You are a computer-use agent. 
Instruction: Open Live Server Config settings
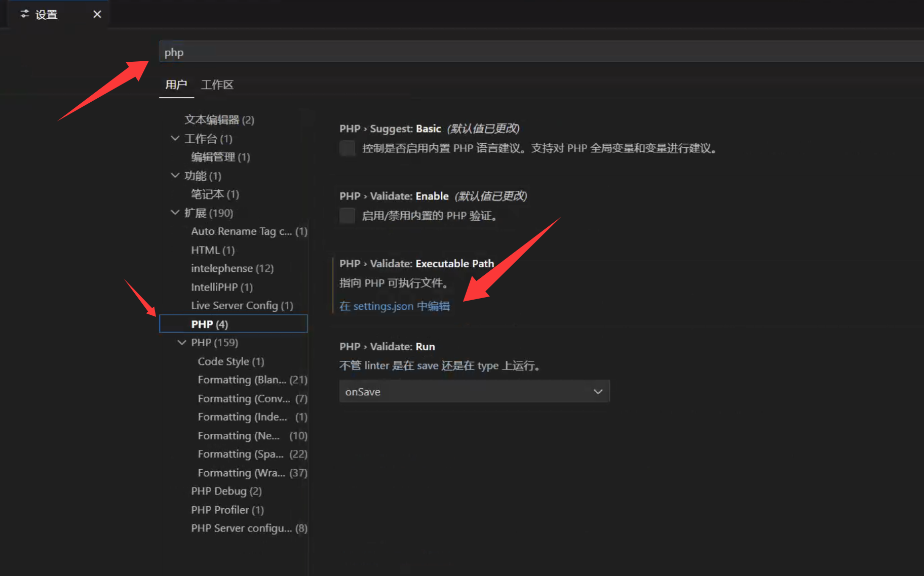coord(242,305)
